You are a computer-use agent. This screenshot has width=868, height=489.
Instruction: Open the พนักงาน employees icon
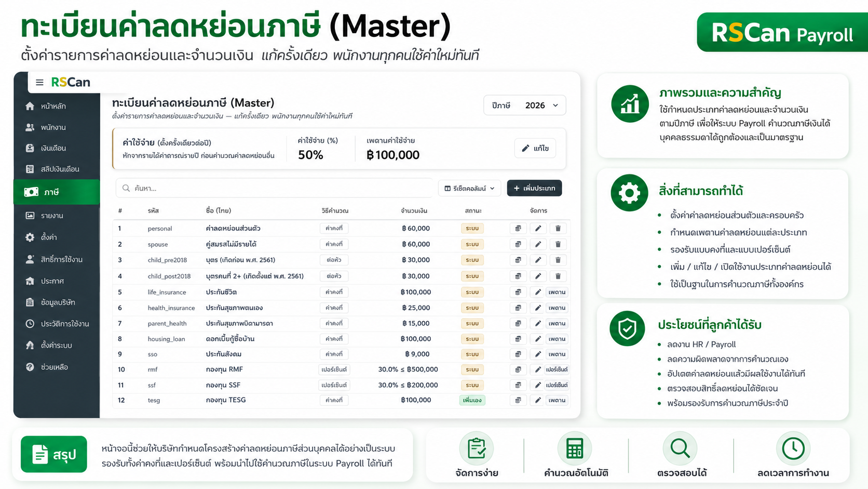coord(30,127)
